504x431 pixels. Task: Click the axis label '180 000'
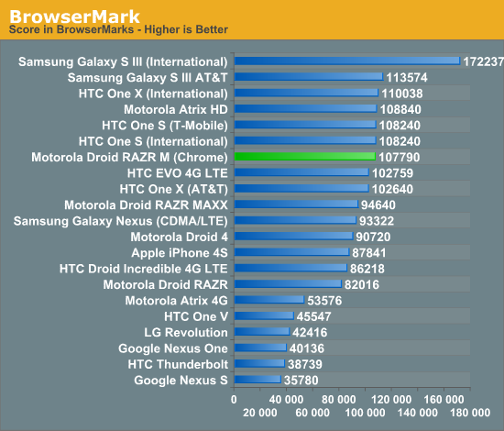click(x=470, y=413)
